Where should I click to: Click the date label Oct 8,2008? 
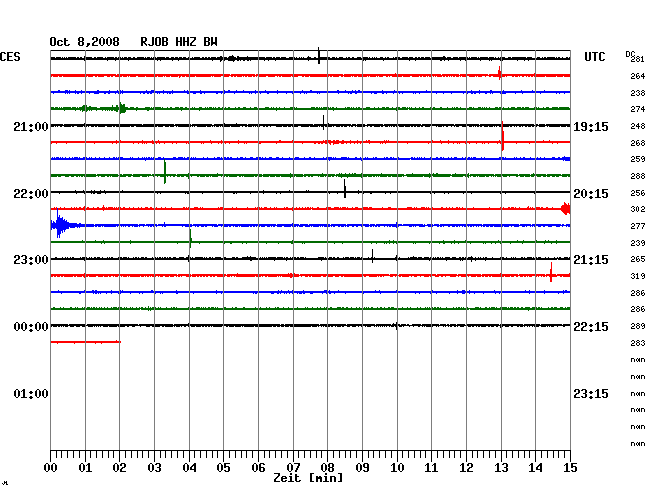point(85,42)
